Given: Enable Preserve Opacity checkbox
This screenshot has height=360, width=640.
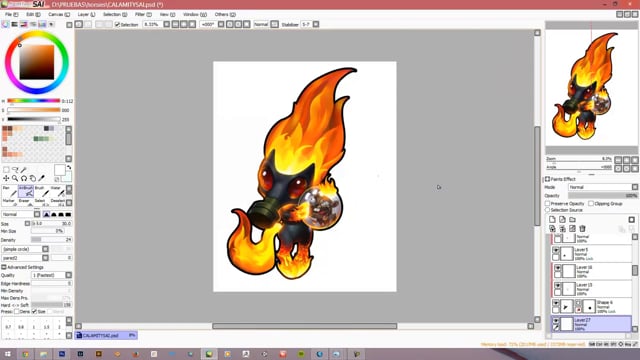Looking at the screenshot, I should tap(547, 203).
